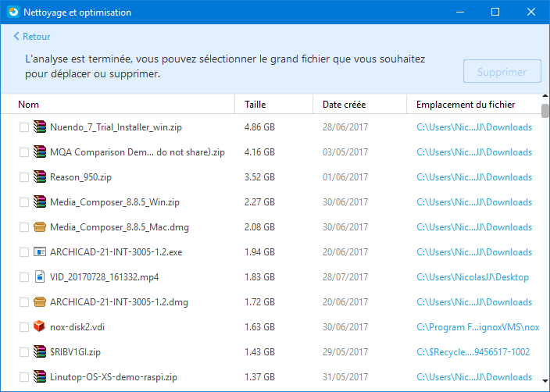The image size is (550, 392).
Task: Click the red cube icon beside nox-disk2.vdi
Action: coord(39,326)
